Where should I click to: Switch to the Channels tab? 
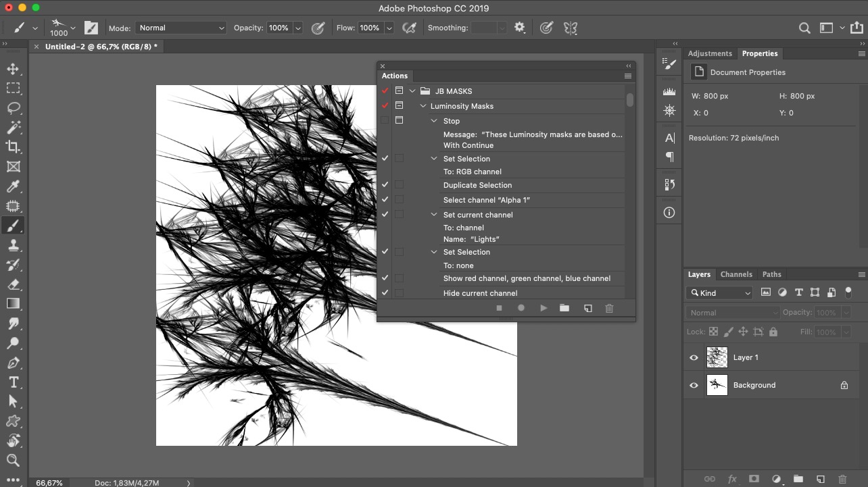(x=736, y=274)
